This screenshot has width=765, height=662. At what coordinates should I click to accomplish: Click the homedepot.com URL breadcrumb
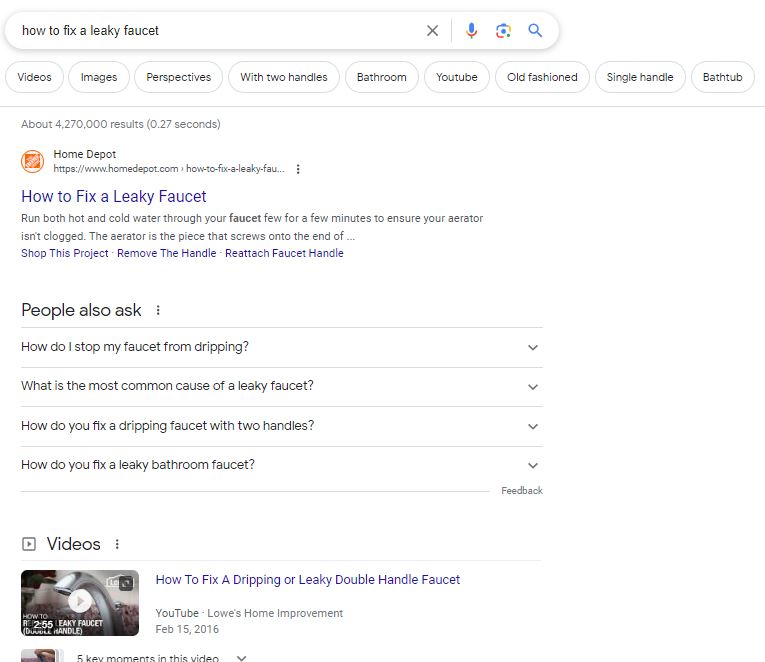pos(169,169)
